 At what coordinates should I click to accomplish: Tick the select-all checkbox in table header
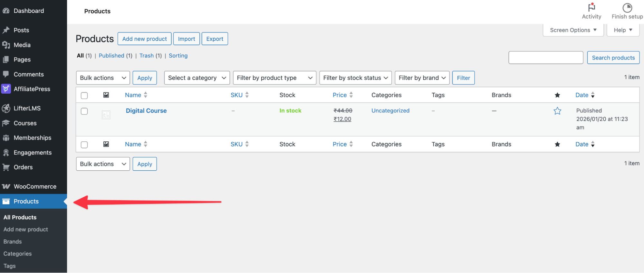tap(84, 96)
